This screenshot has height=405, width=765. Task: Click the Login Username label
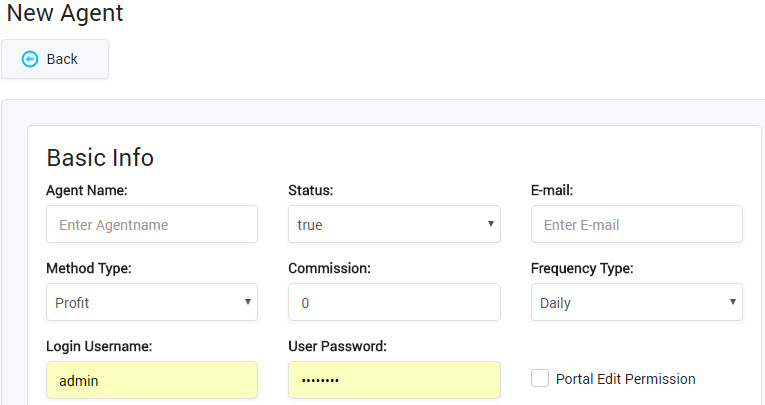[x=96, y=346]
